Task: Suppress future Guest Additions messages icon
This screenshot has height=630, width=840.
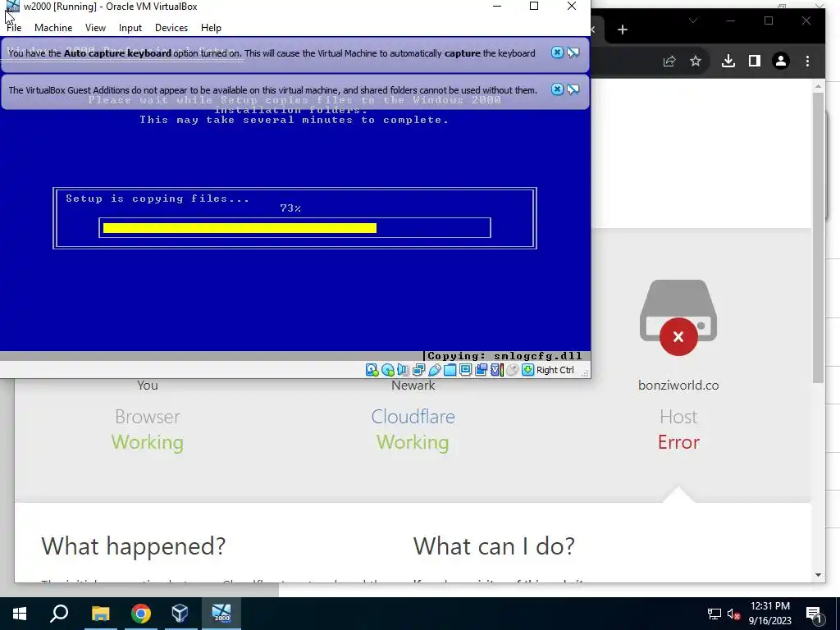Action: 573,89
